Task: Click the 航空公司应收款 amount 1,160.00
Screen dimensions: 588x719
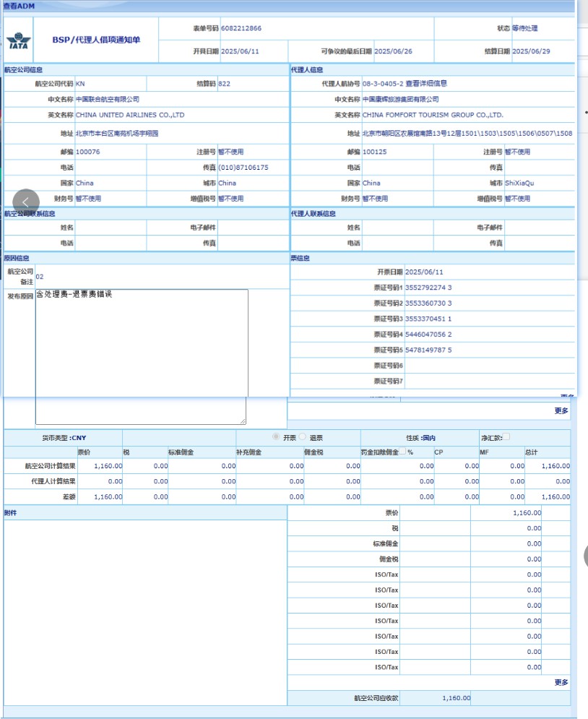Action: [456, 698]
